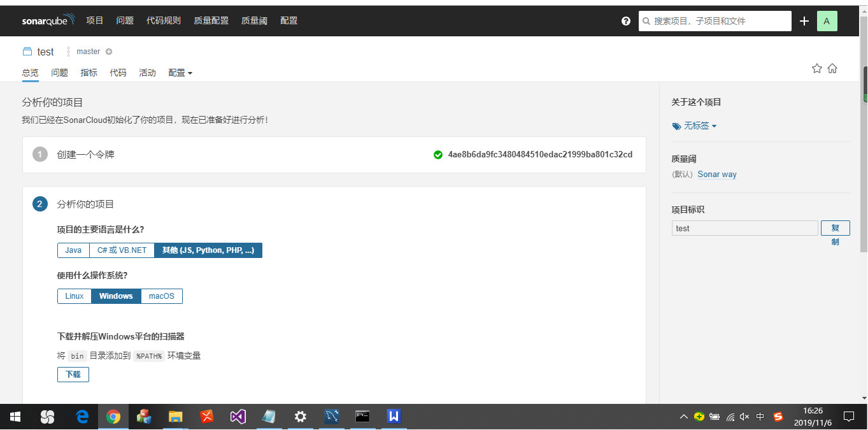
Task: Open the WPS Writer W icon in taskbar
Action: coord(394,417)
